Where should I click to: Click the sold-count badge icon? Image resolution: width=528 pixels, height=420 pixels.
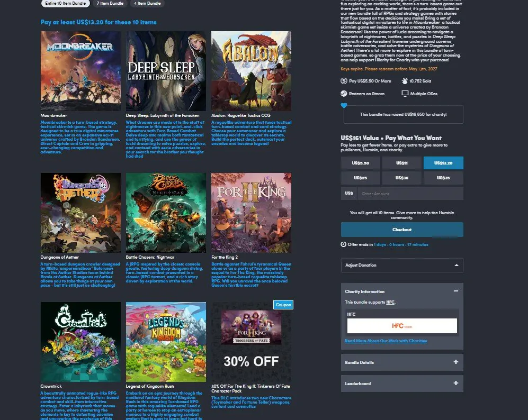point(405,81)
